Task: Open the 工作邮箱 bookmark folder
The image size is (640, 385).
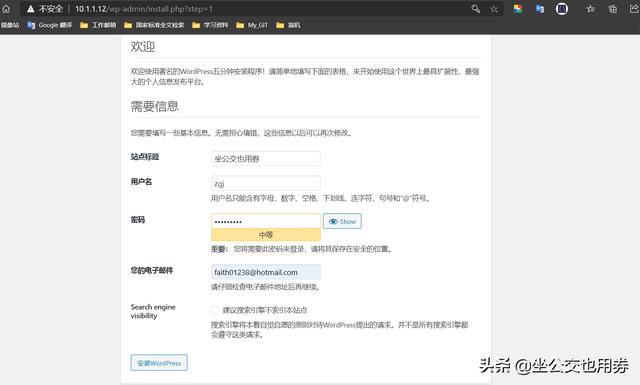Action: 98,25
